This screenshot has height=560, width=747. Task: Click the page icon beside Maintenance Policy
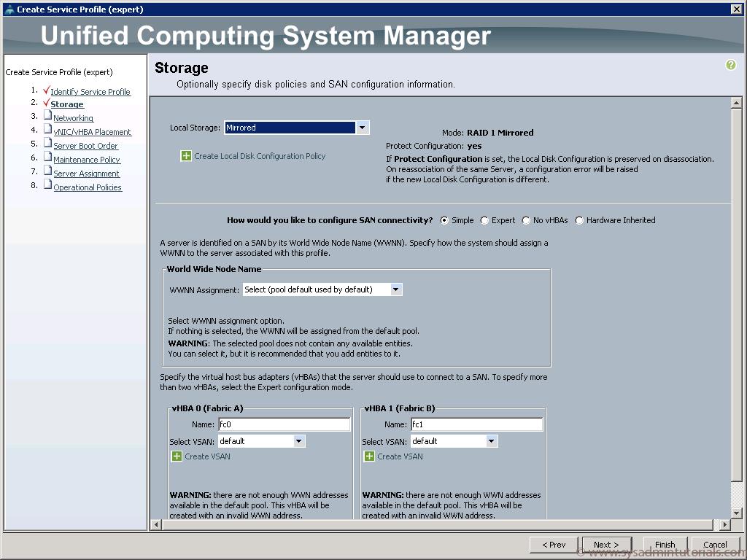[47, 156]
